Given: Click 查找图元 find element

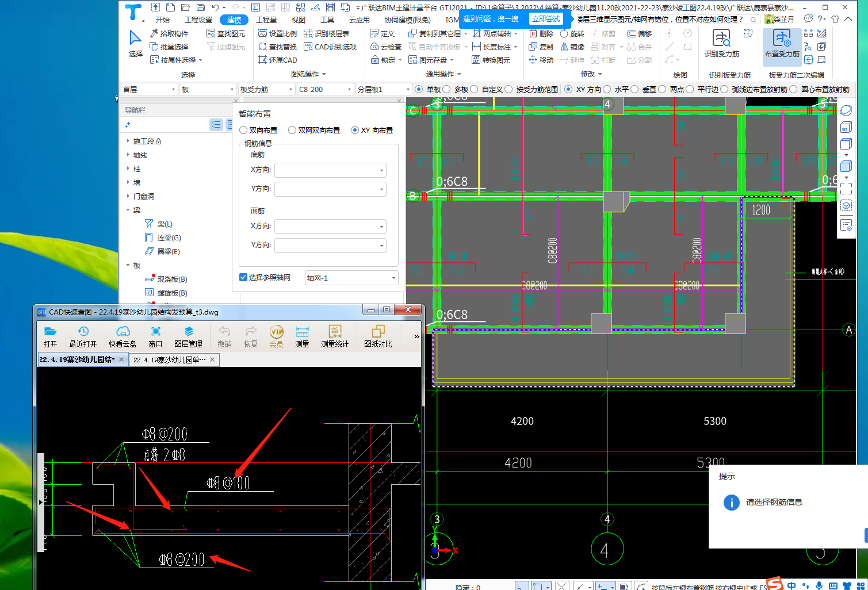Looking at the screenshot, I should (226, 33).
